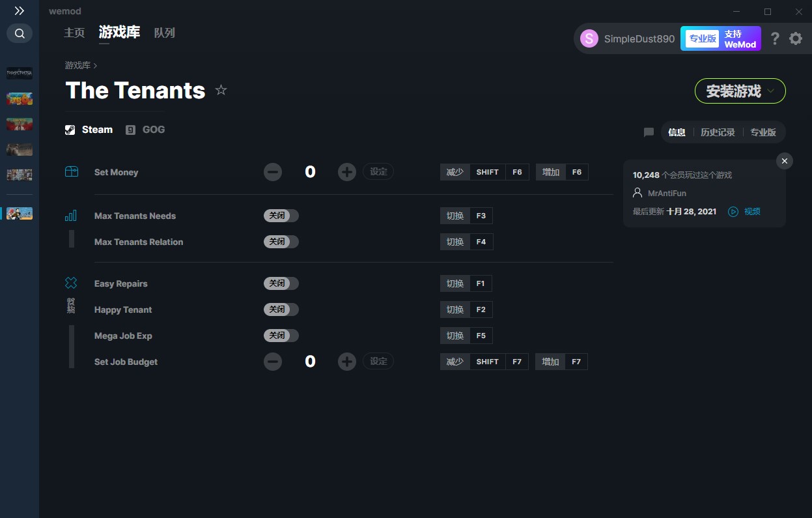Viewport: 812px width, 518px height.
Task: Click 设定 button for Set Money
Action: 378,172
